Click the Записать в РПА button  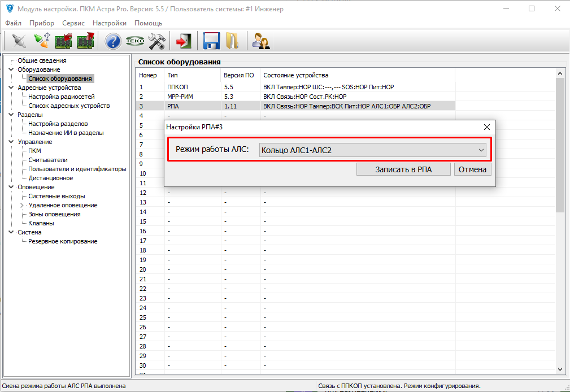(403, 169)
